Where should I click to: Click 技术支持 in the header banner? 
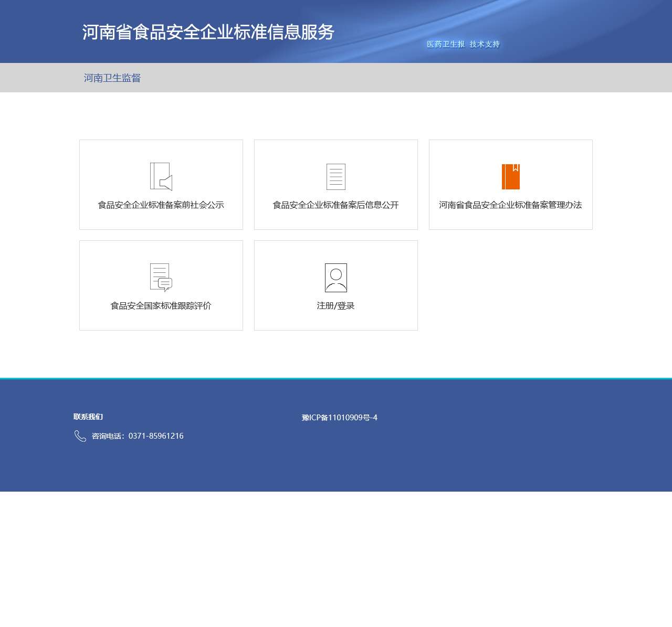(x=485, y=44)
